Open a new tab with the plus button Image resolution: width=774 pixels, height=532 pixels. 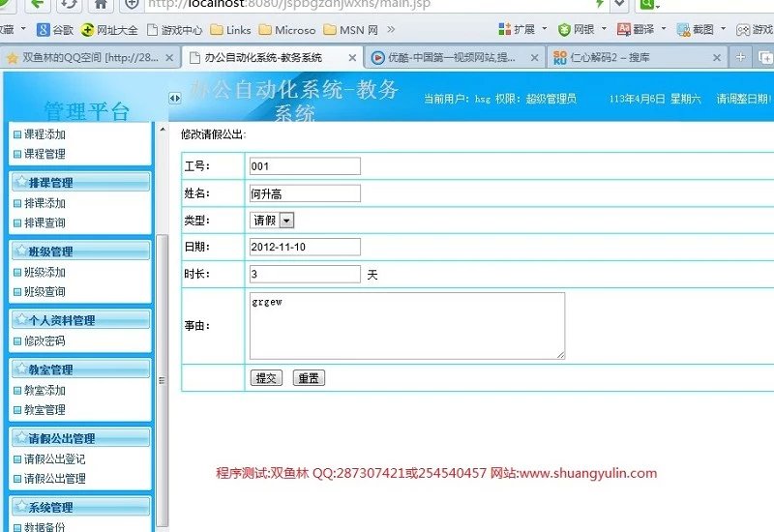740,57
